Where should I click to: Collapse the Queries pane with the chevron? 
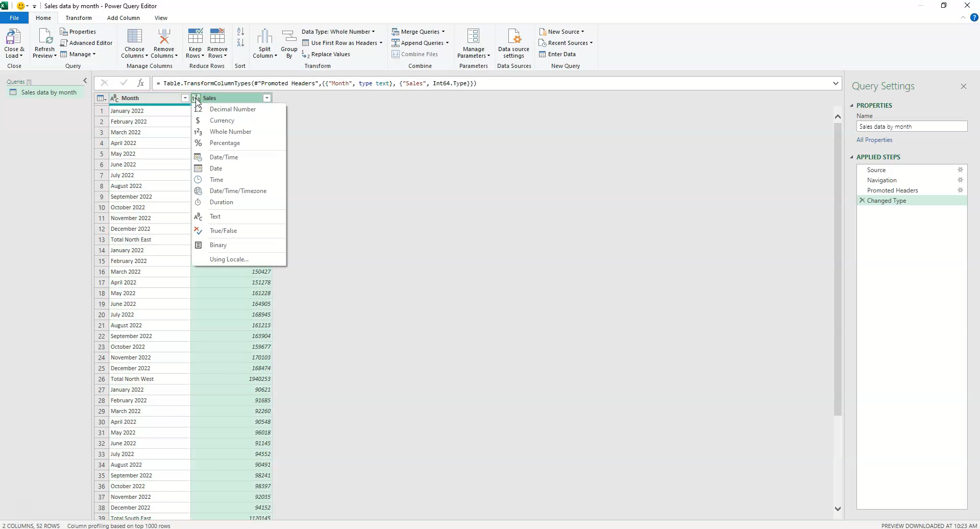coord(85,80)
